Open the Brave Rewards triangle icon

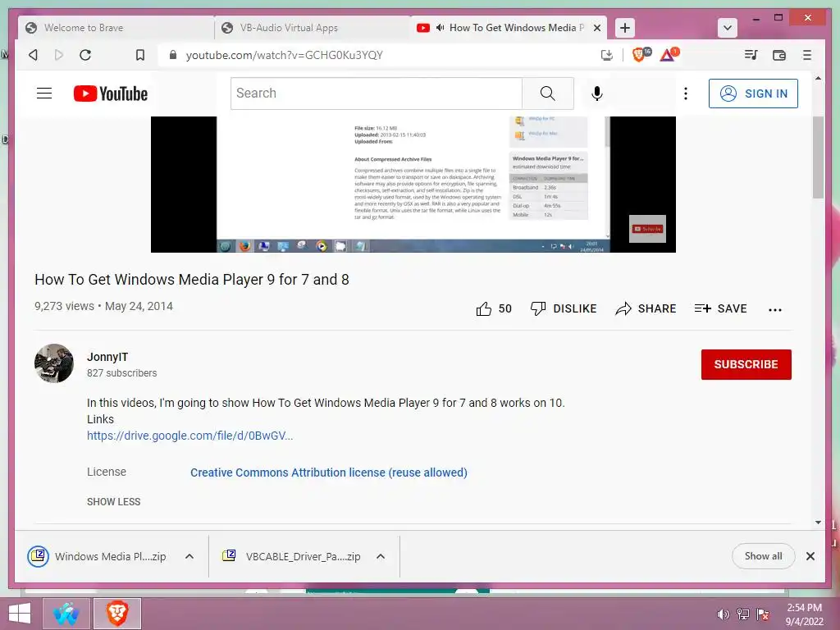coord(669,54)
